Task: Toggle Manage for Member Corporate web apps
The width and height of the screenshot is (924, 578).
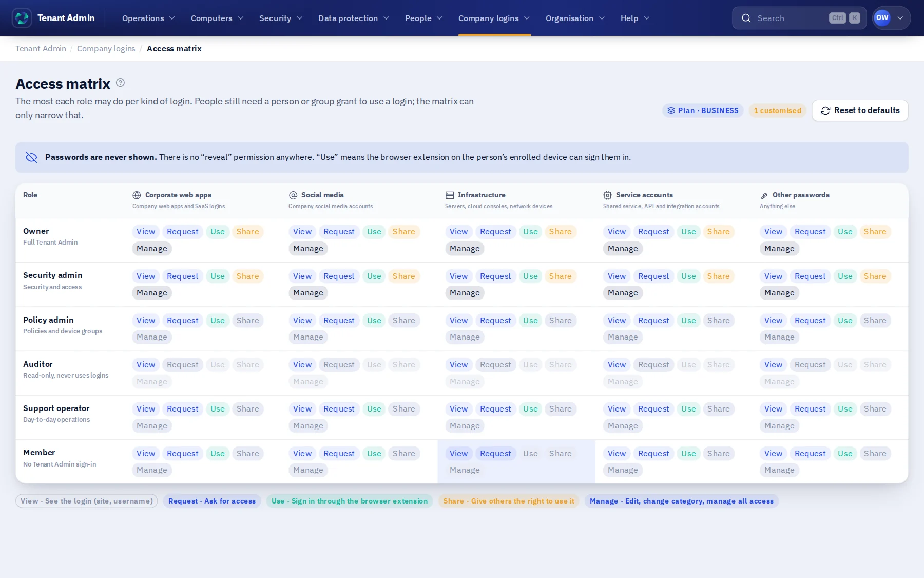Action: 152,470
